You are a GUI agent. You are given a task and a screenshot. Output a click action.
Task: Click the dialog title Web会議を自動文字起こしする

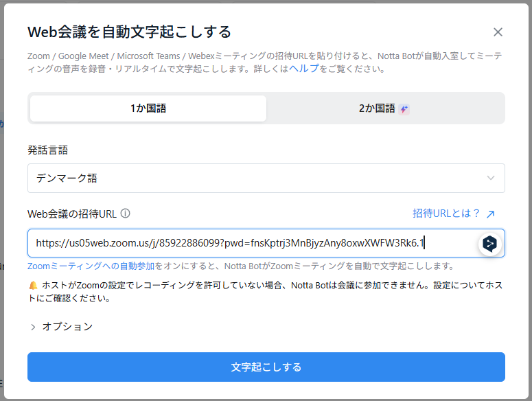pos(129,32)
